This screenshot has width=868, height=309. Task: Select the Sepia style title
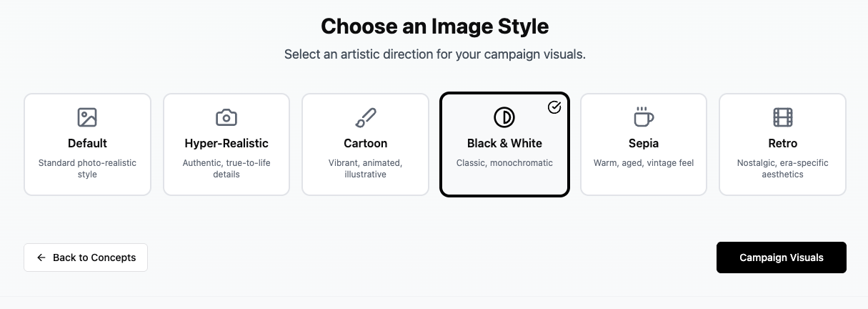(644, 143)
